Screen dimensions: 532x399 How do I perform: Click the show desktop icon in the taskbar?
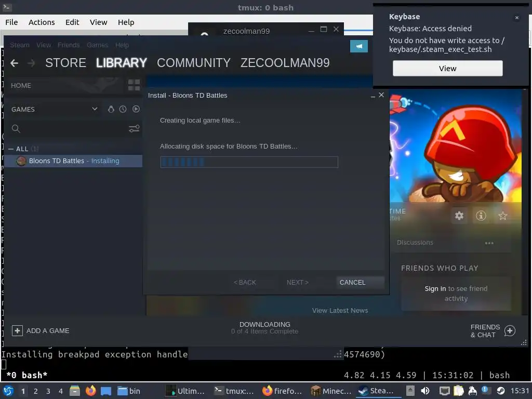[x=106, y=391]
